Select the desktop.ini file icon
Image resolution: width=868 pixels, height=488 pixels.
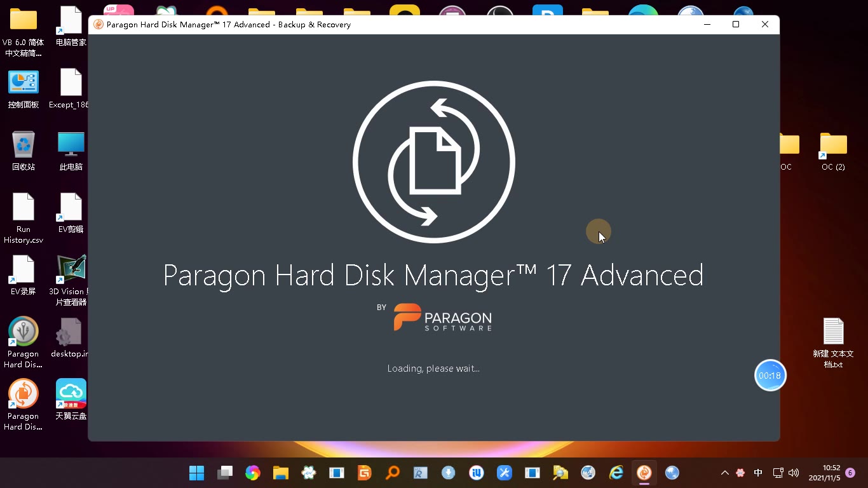tap(70, 338)
